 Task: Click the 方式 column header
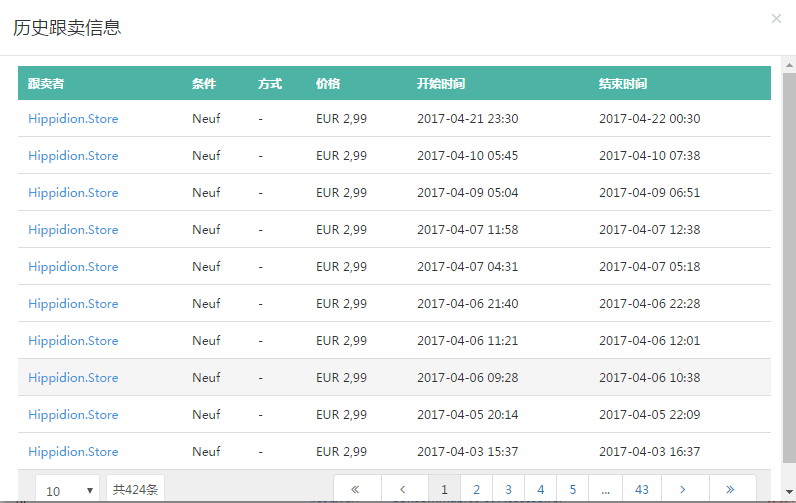270,83
